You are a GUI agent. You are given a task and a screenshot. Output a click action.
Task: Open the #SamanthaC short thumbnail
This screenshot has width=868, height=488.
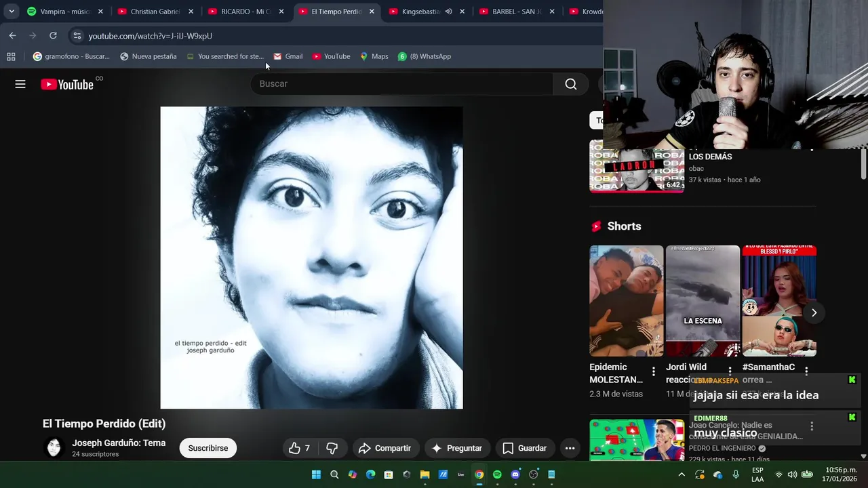(779, 301)
